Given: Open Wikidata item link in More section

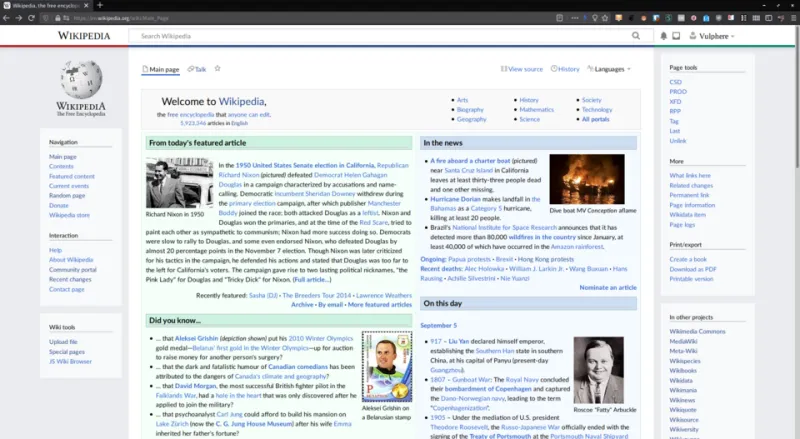Looking at the screenshot, I should pyautogui.click(x=687, y=214).
